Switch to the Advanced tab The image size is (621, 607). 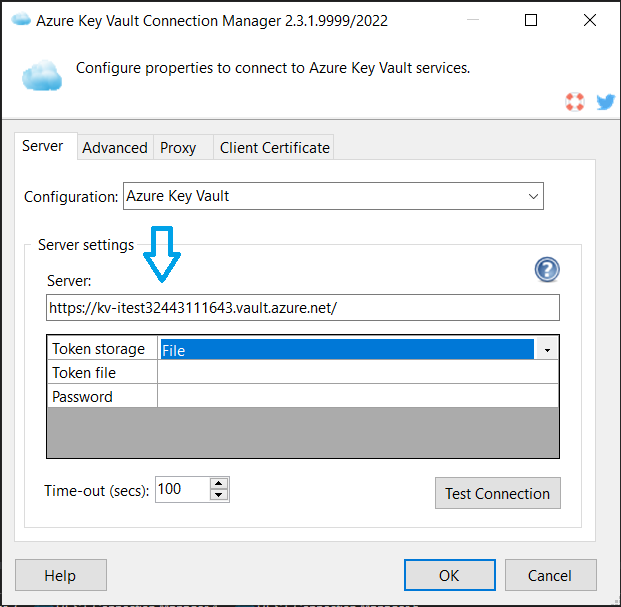pyautogui.click(x=114, y=147)
